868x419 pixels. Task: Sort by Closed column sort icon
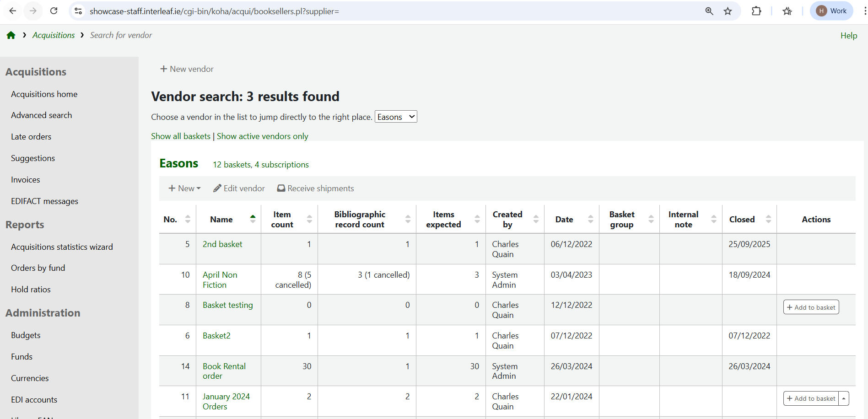point(768,220)
